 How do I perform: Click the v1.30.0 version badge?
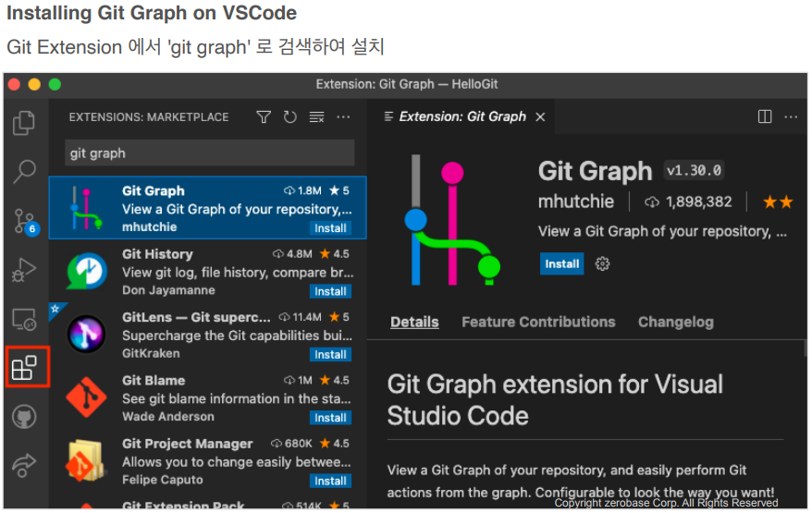(x=694, y=170)
